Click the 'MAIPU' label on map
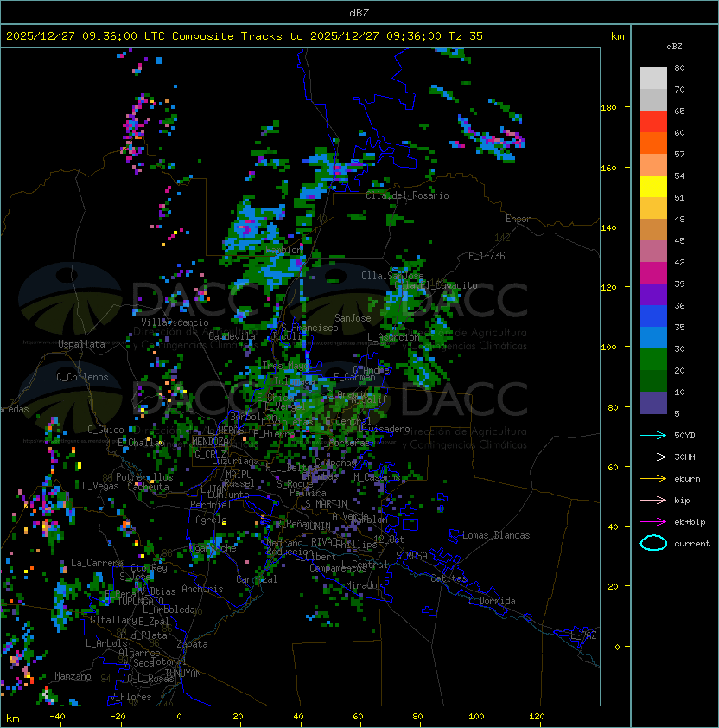This screenshot has height=728, width=719. tap(239, 475)
